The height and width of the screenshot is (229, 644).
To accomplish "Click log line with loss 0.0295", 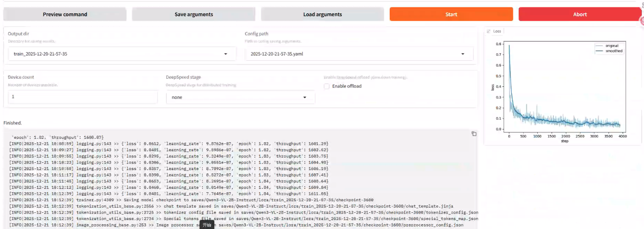I will pos(169,156).
